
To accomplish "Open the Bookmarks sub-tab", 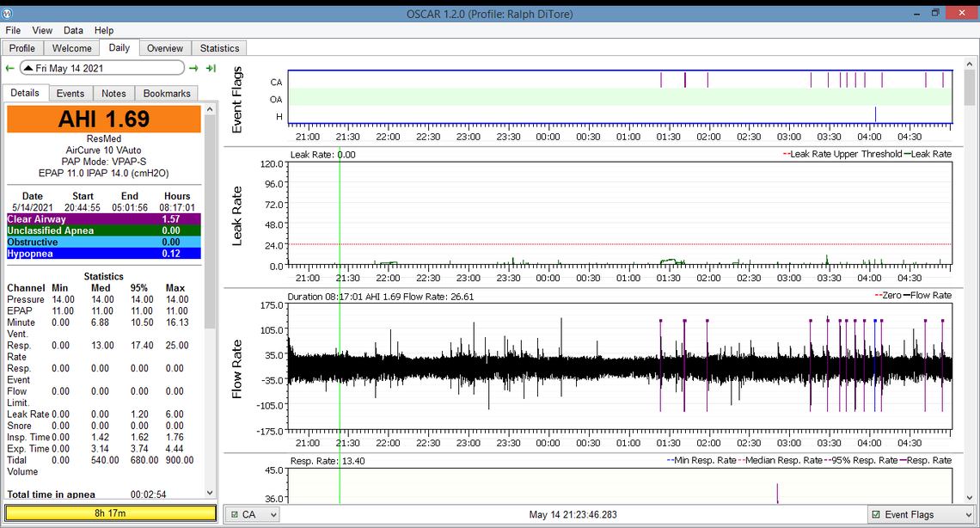I will click(x=167, y=93).
